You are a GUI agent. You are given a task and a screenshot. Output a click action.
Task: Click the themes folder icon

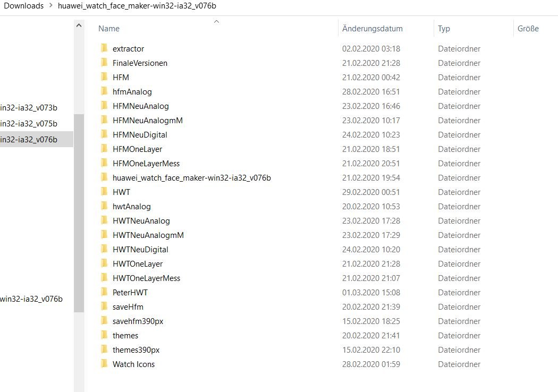point(104,335)
